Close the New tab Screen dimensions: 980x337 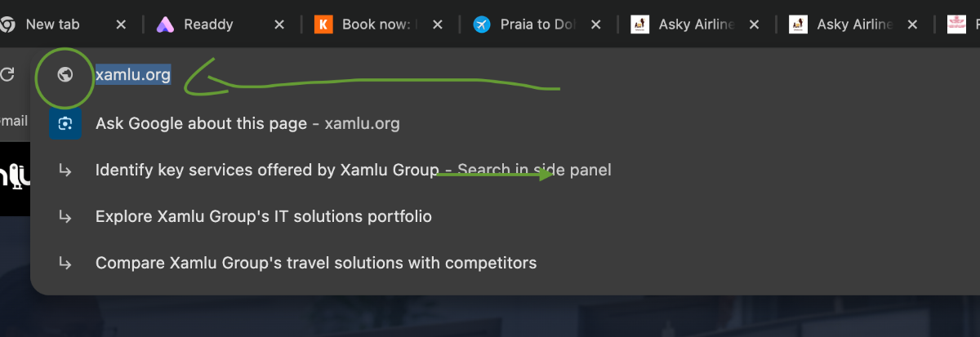coord(121,24)
